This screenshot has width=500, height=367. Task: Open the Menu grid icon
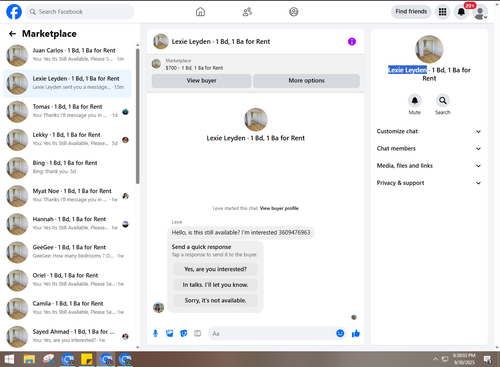pos(442,12)
